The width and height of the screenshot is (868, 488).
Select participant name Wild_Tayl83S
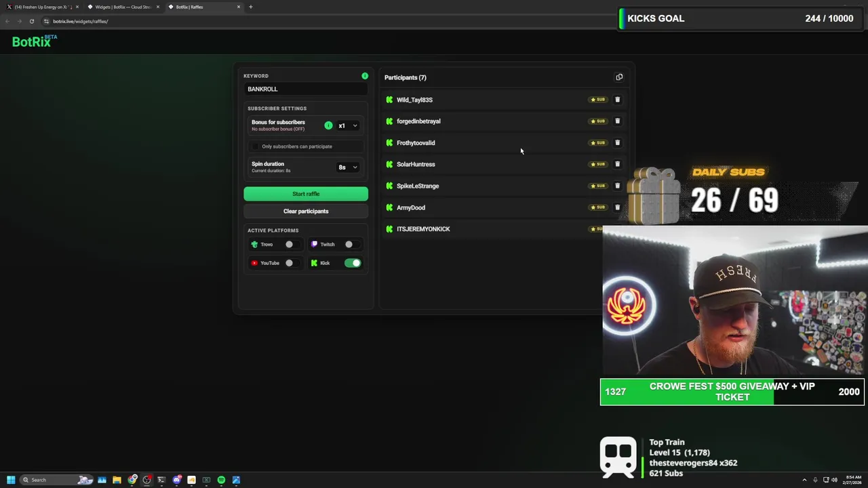[x=414, y=100]
